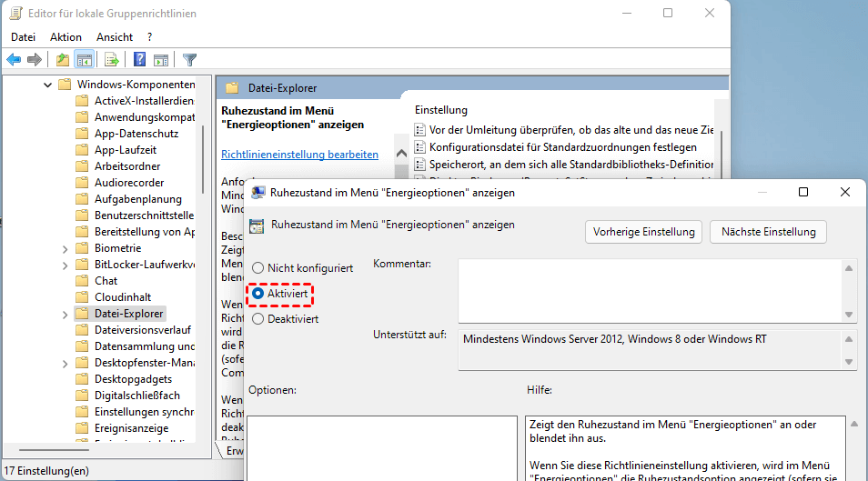The width and height of the screenshot is (868, 481).
Task: Click folder icon next to Windows-Komponenten
Action: coord(65,85)
